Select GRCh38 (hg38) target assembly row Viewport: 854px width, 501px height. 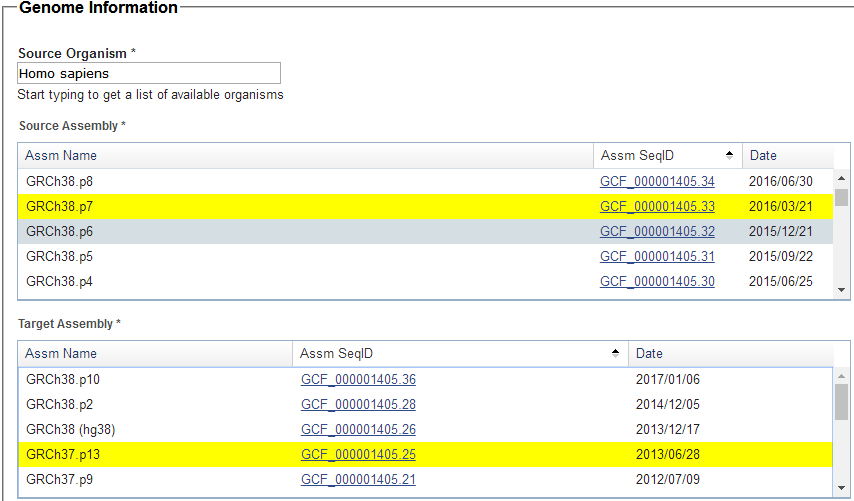pyautogui.click(x=425, y=430)
